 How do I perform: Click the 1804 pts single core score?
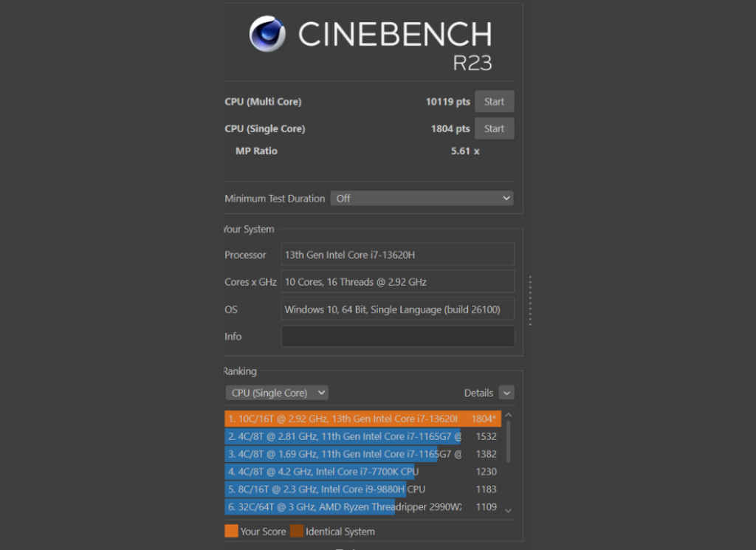point(450,128)
